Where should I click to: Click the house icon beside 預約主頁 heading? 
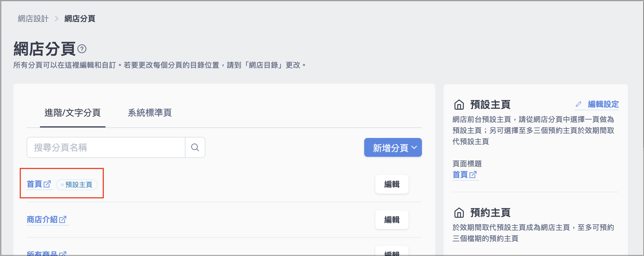459,213
